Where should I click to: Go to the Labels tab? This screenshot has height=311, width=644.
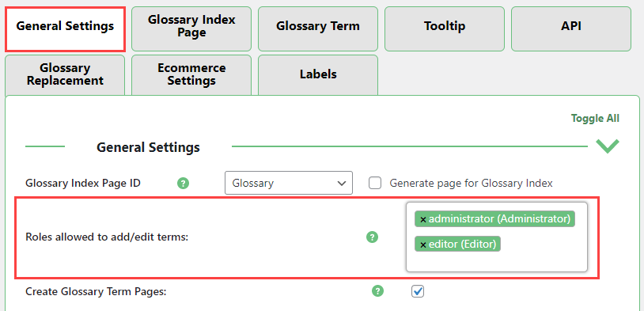318,74
